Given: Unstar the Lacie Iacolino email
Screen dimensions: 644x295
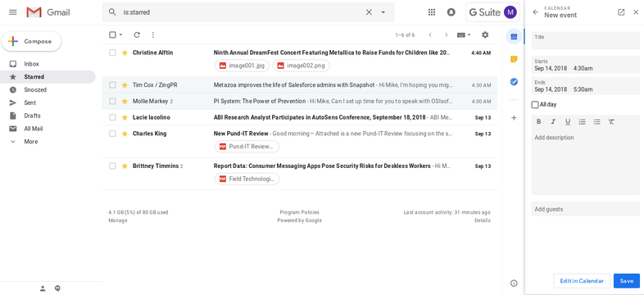Looking at the screenshot, I should point(125,117).
